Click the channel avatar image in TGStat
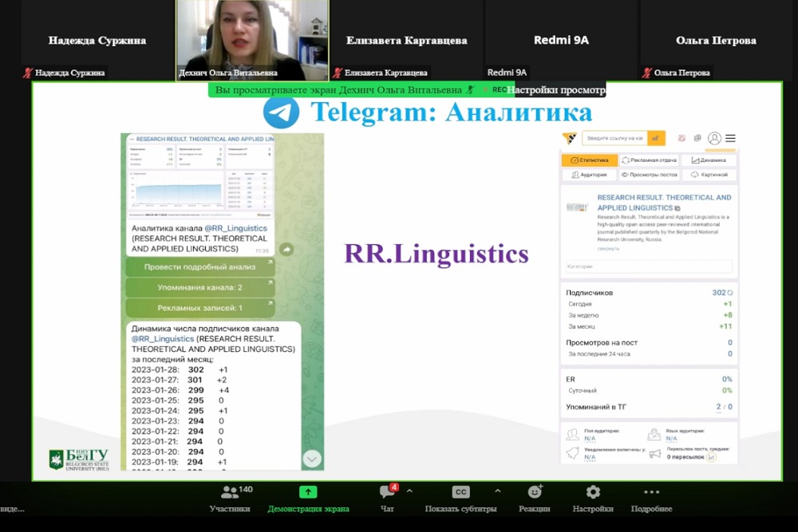The height and width of the screenshot is (532, 798). coord(577,207)
